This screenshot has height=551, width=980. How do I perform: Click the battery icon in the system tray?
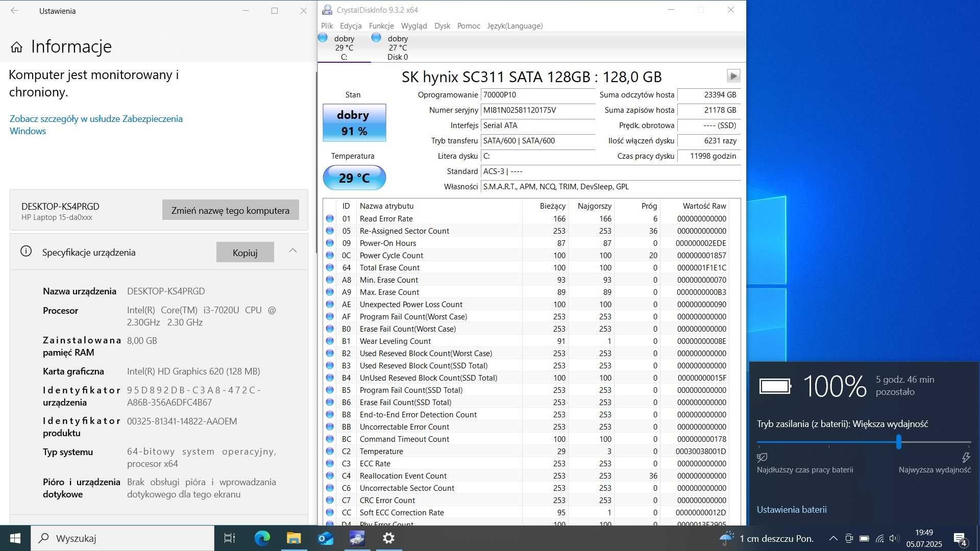[x=864, y=538]
